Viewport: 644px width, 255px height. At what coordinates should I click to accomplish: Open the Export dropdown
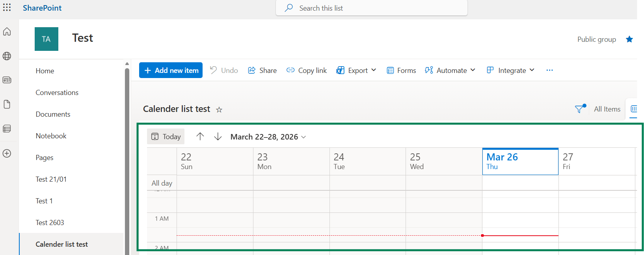coord(356,70)
